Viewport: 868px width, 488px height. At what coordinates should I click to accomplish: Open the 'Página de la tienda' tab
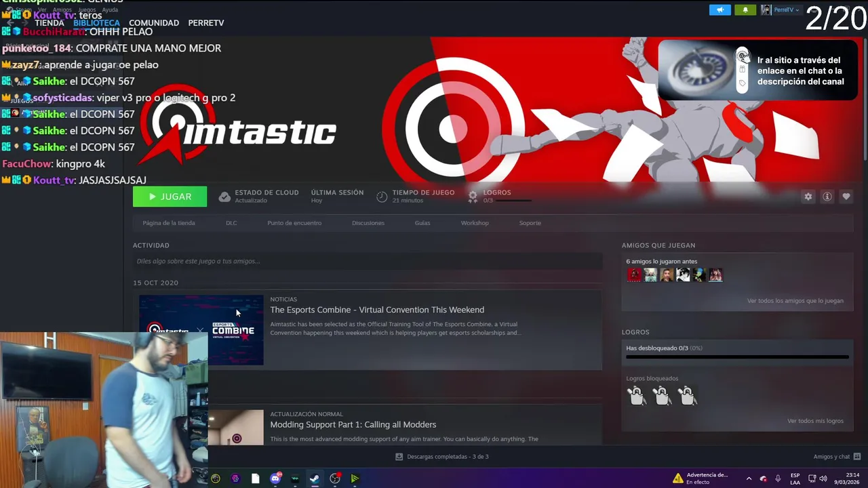[x=169, y=223]
